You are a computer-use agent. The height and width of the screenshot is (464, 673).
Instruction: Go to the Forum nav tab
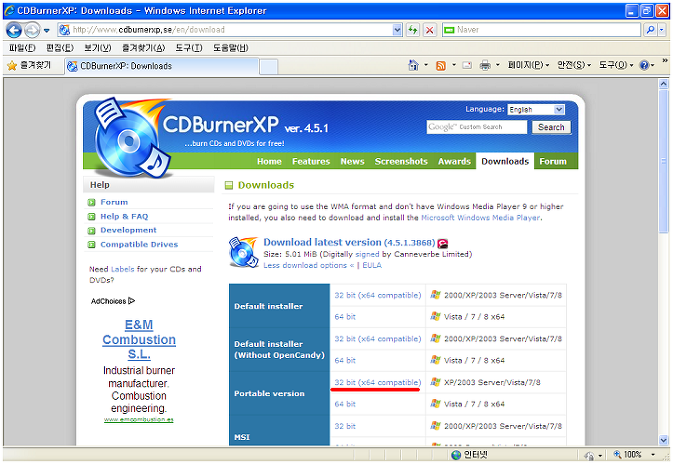(x=553, y=161)
